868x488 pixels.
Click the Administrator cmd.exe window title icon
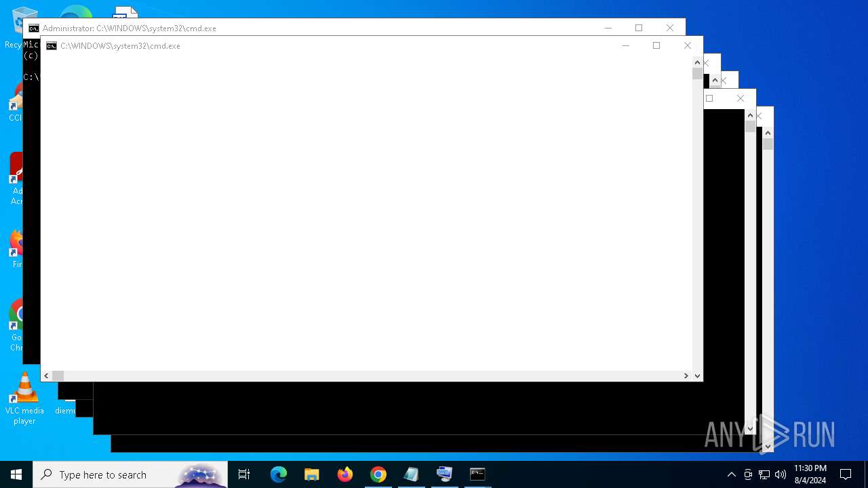tap(34, 28)
